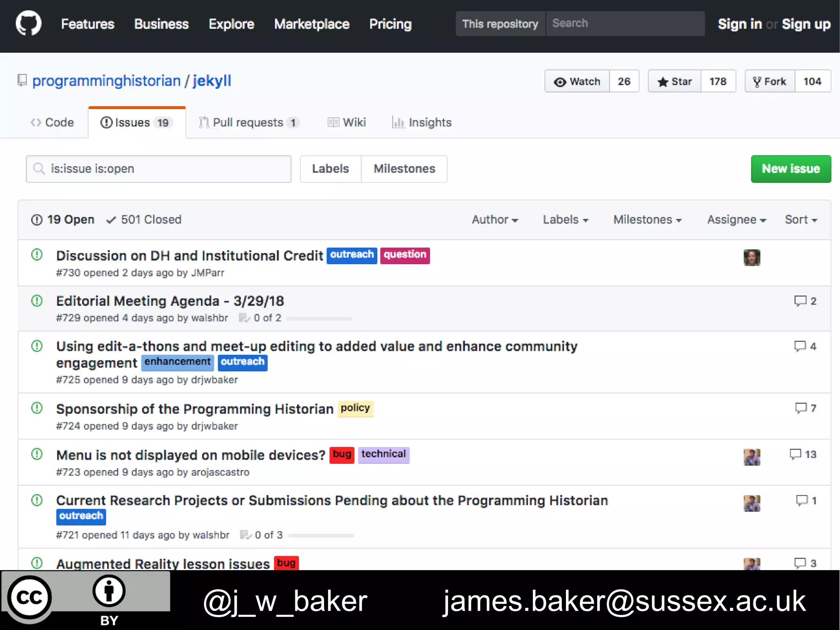
Task: Click assignee avatar on Discussion on DH issue
Action: coord(752,257)
